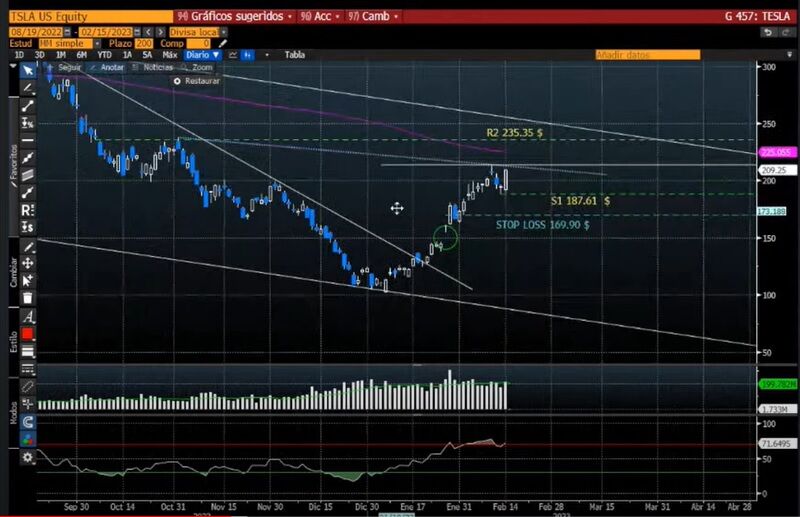Screen dimensions: 800x517
Task: Pick the dollar change measurement tool
Action: [28, 227]
